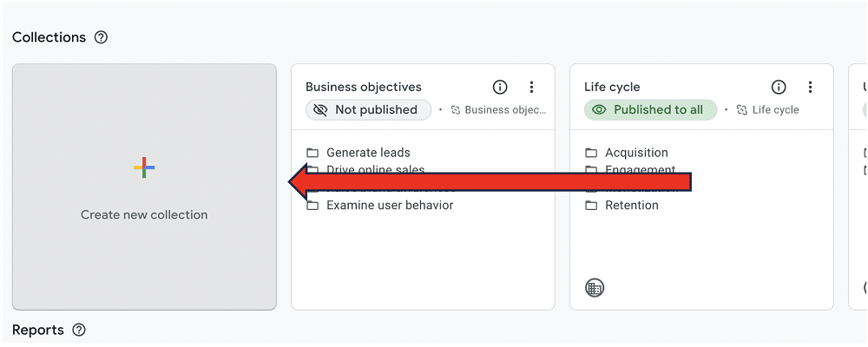Click the Life cycle card title
The width and height of the screenshot is (868, 347).
point(612,87)
